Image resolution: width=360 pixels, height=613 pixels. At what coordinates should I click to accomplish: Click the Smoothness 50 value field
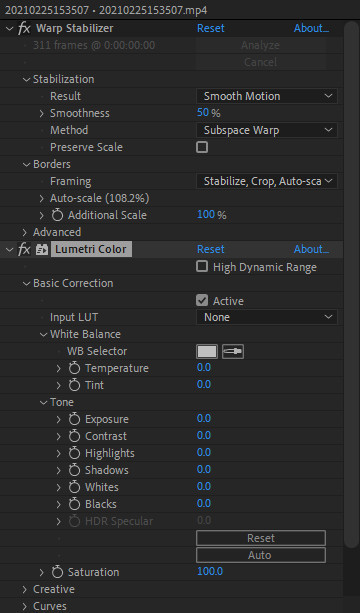(x=203, y=113)
